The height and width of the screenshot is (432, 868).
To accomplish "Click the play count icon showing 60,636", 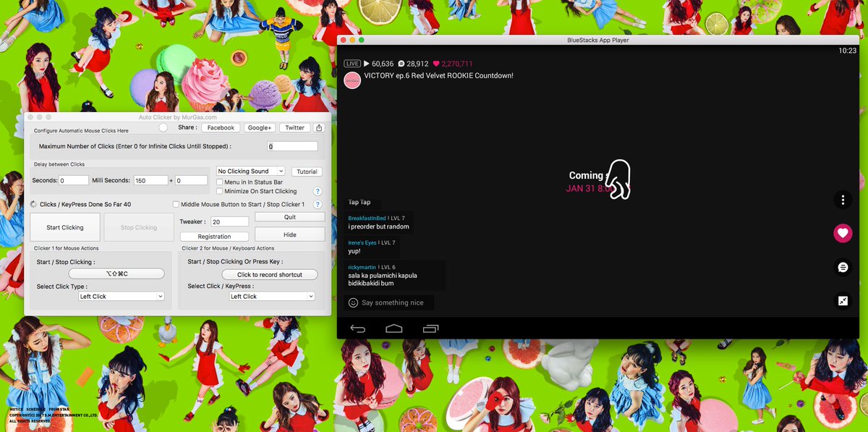I will pyautogui.click(x=366, y=64).
